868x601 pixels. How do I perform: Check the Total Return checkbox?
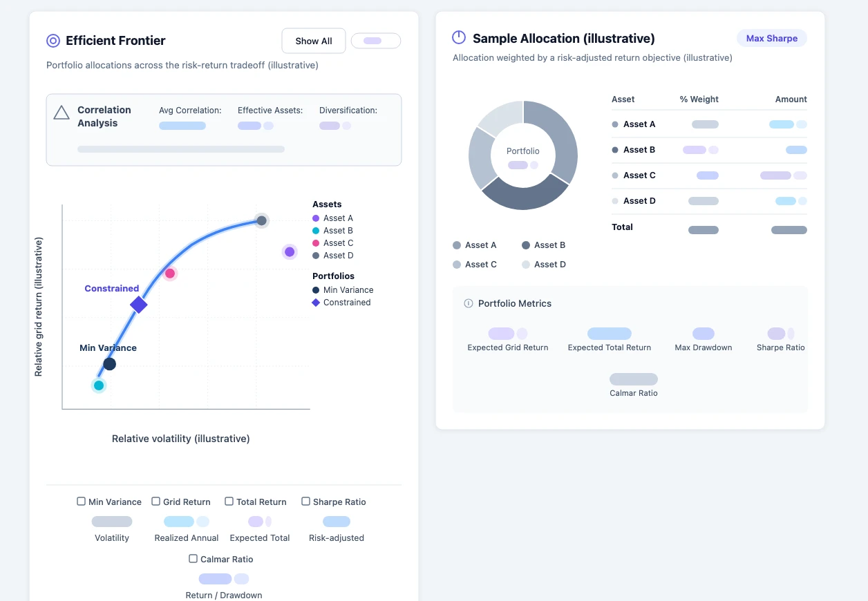coord(228,502)
